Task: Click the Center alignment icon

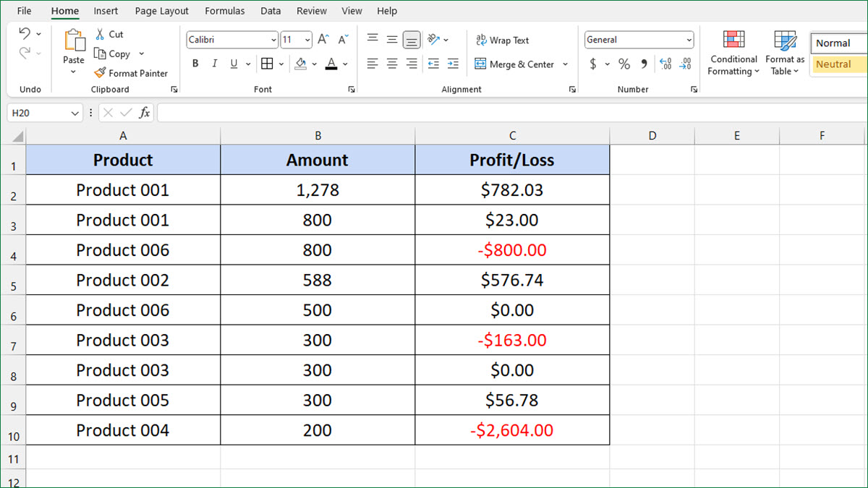Action: coord(391,64)
